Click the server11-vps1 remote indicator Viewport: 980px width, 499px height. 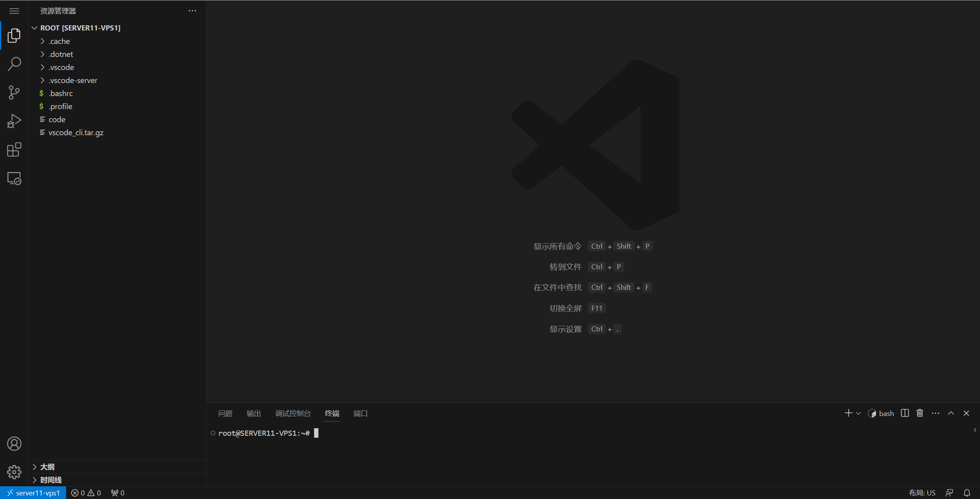[33, 493]
